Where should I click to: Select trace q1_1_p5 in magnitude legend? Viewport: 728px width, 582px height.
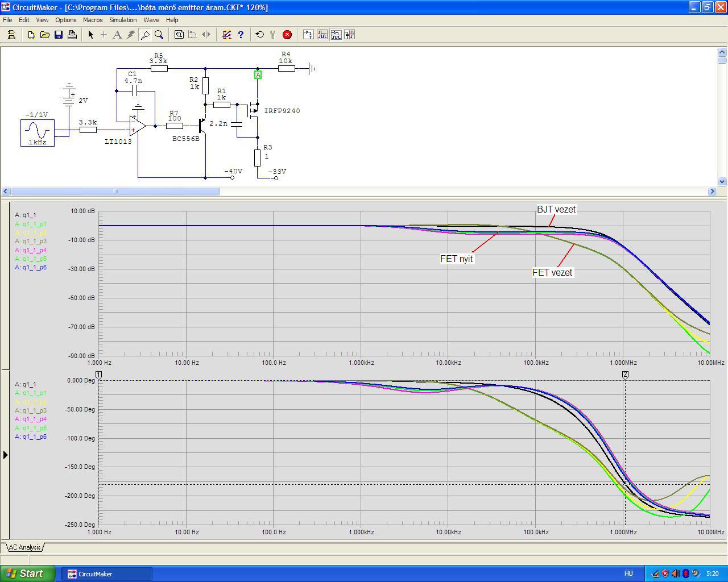point(31,259)
